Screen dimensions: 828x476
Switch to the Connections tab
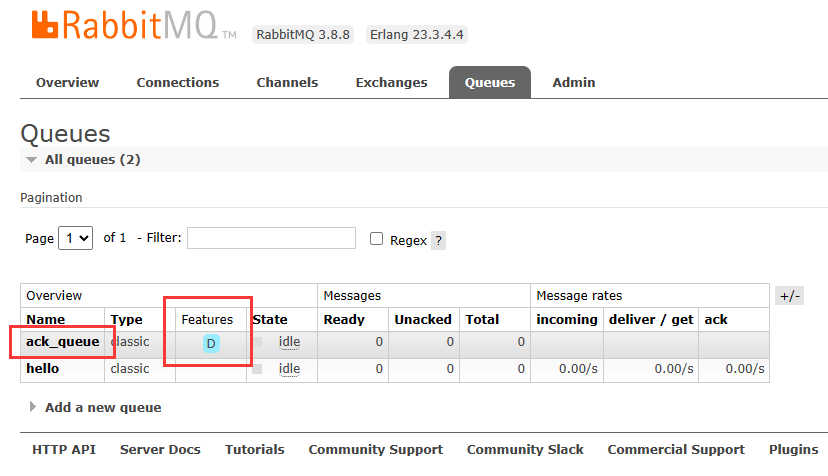tap(177, 82)
